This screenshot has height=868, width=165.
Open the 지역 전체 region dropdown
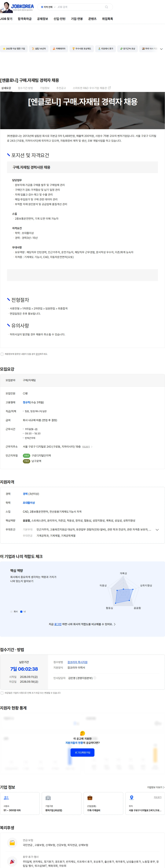(x=48, y=7)
